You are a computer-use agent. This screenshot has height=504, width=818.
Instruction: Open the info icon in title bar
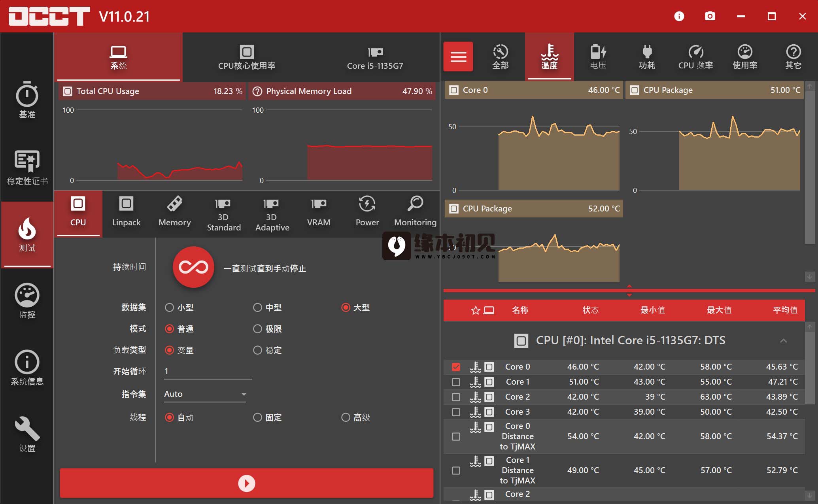[x=679, y=16]
